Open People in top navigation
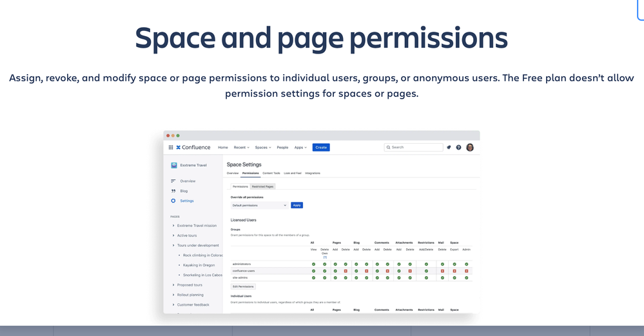This screenshot has height=336, width=644. coord(282,148)
